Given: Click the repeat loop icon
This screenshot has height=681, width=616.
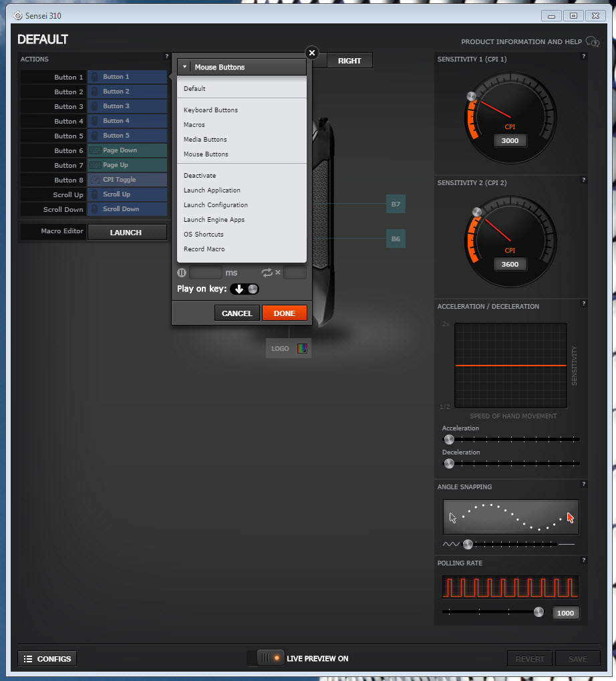Looking at the screenshot, I should [x=267, y=273].
